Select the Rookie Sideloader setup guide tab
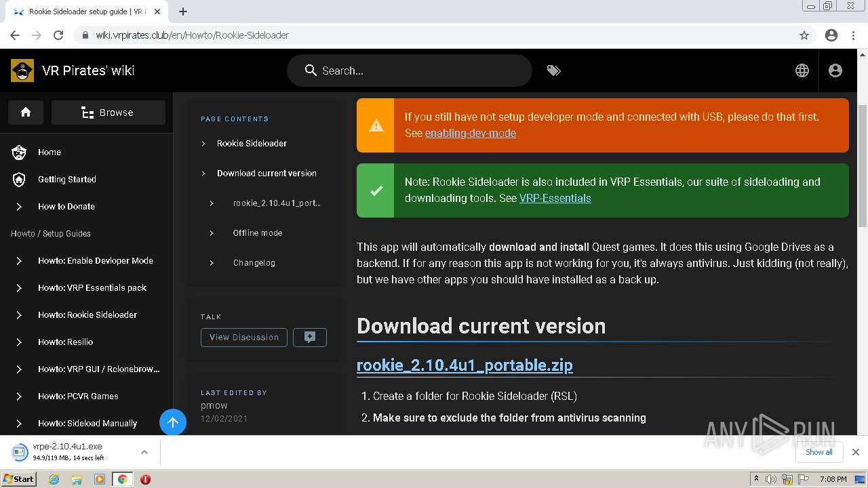This screenshot has width=868, height=488. coord(87,12)
